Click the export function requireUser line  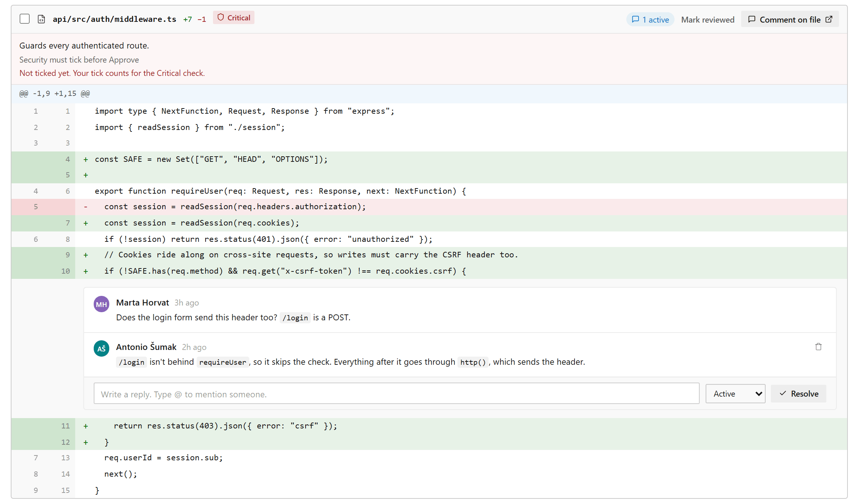tap(429, 191)
